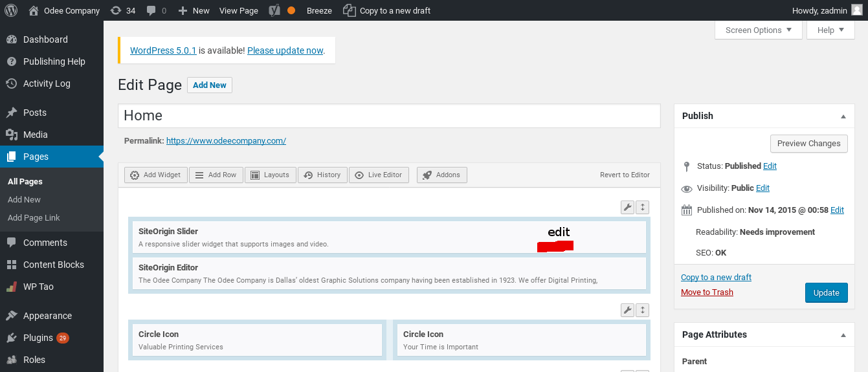The width and height of the screenshot is (868, 372).
Task: Open the WordPress 5.0.1 link
Action: (163, 50)
